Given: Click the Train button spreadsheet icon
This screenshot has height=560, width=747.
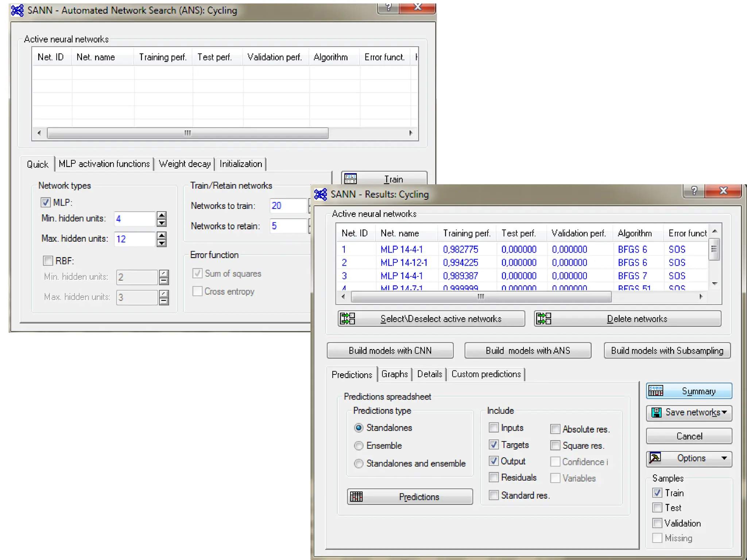Looking at the screenshot, I should click(x=351, y=179).
